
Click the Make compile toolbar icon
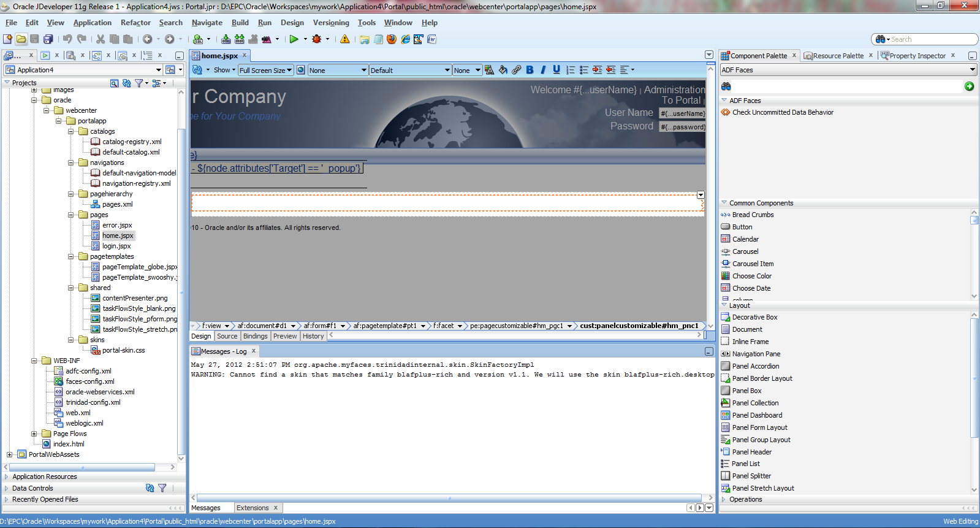[226, 39]
